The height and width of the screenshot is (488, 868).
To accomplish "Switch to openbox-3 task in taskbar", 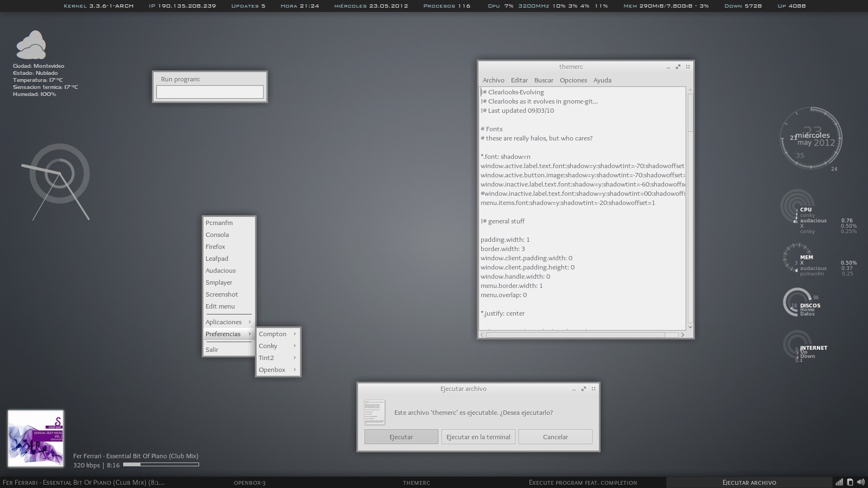I will [x=250, y=483].
